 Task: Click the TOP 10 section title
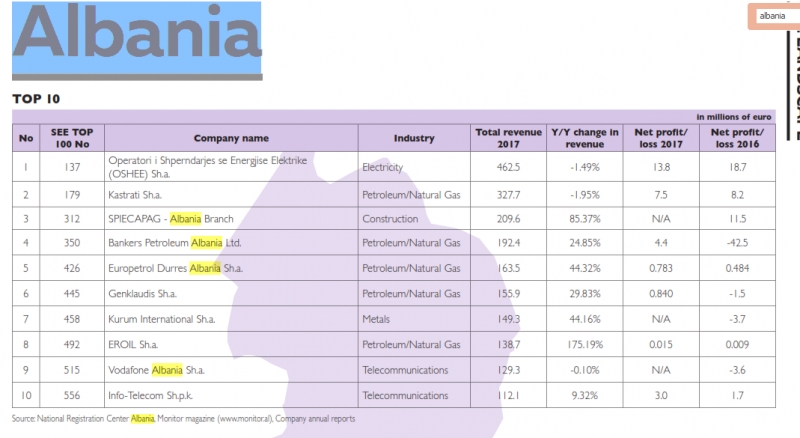36,99
